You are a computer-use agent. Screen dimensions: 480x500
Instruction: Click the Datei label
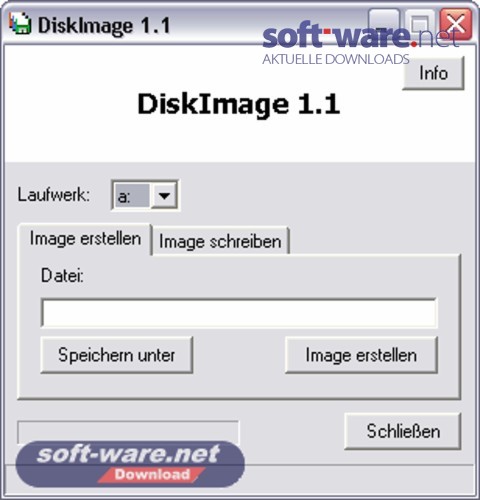tap(62, 276)
